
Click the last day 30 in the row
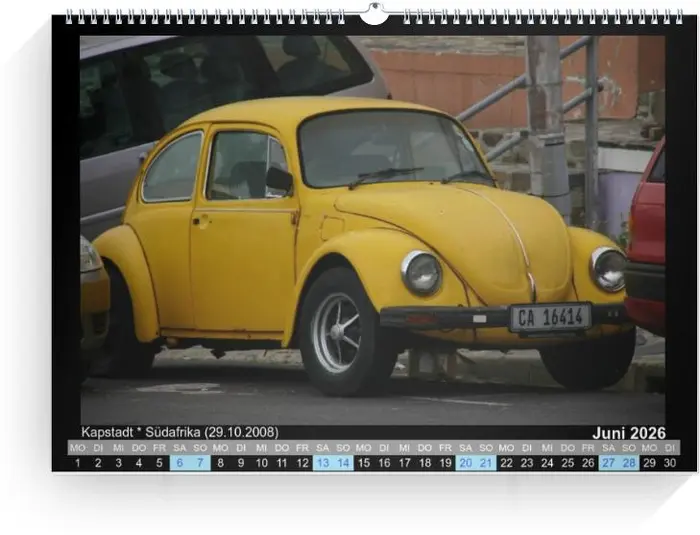(x=670, y=463)
